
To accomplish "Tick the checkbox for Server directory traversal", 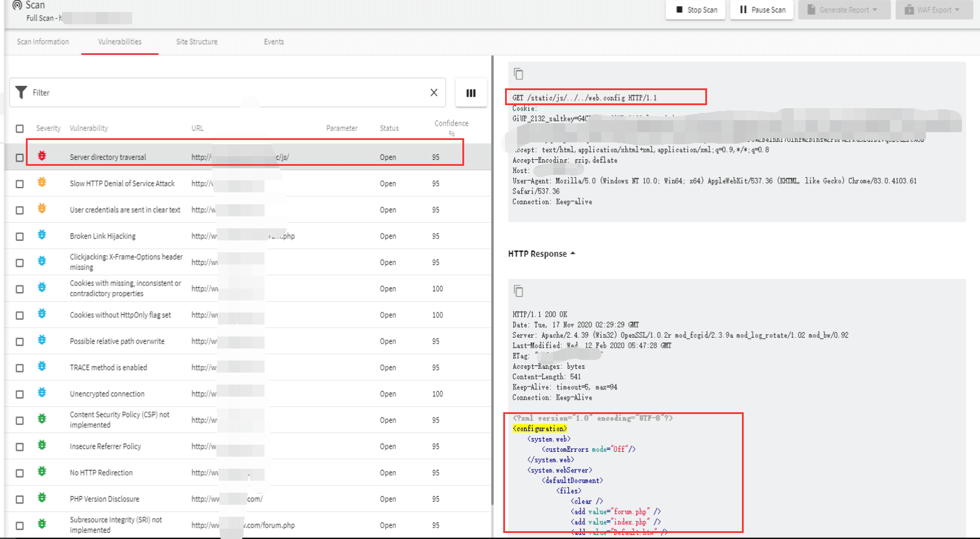I will tap(20, 157).
